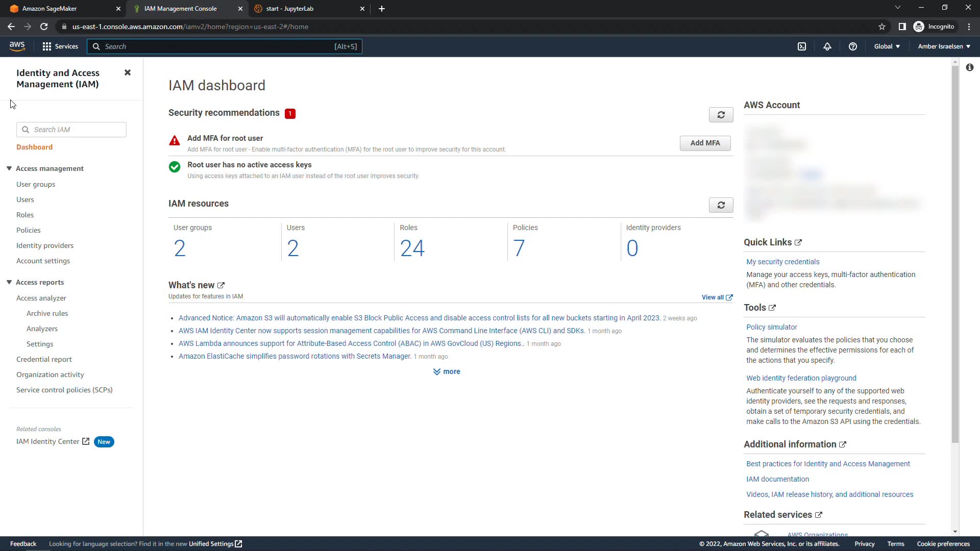
Task: Open the notifications bell icon
Action: pos(827,46)
